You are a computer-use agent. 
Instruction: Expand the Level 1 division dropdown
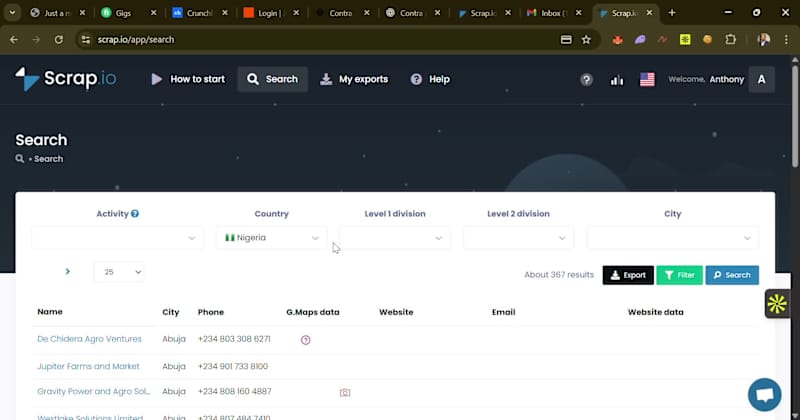coord(395,238)
